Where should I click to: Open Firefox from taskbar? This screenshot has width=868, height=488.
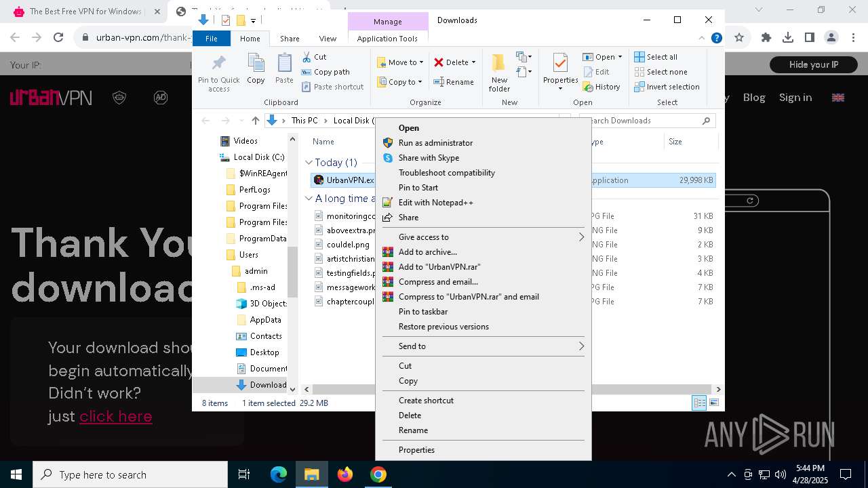tap(345, 474)
